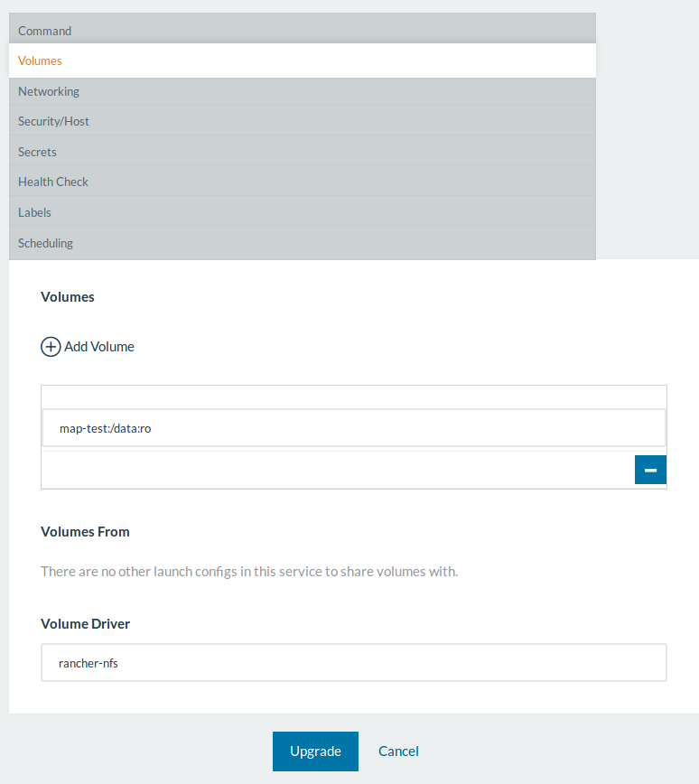The width and height of the screenshot is (699, 784).
Task: Click the Volume Driver heading
Action: click(x=85, y=623)
